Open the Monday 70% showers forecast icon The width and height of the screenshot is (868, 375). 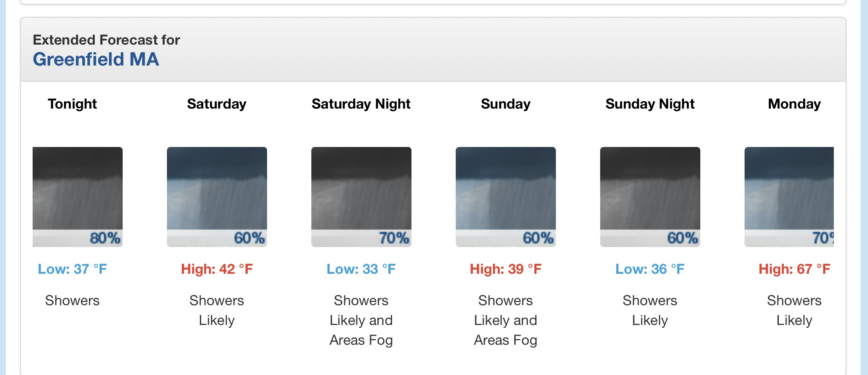coord(789,197)
